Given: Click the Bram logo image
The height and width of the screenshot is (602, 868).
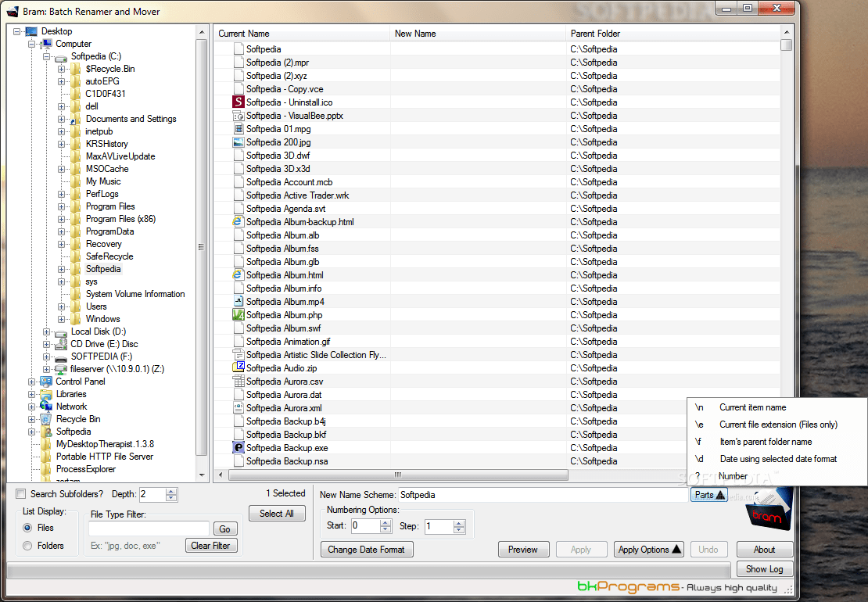Looking at the screenshot, I should [769, 509].
